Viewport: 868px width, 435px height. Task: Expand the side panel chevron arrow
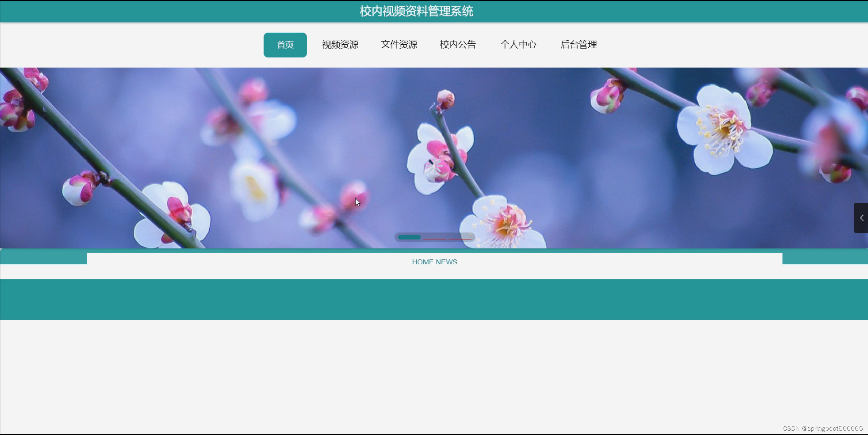[x=861, y=218]
